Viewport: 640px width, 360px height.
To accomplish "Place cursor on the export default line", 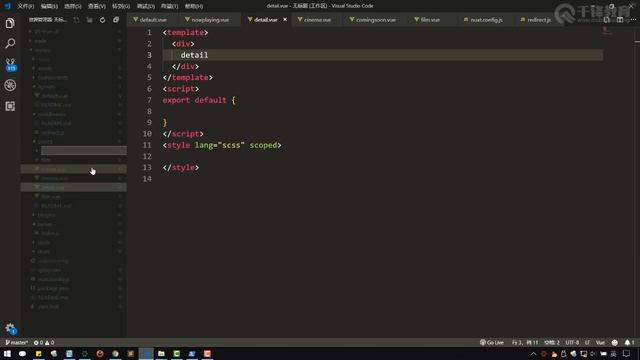I will 199,100.
